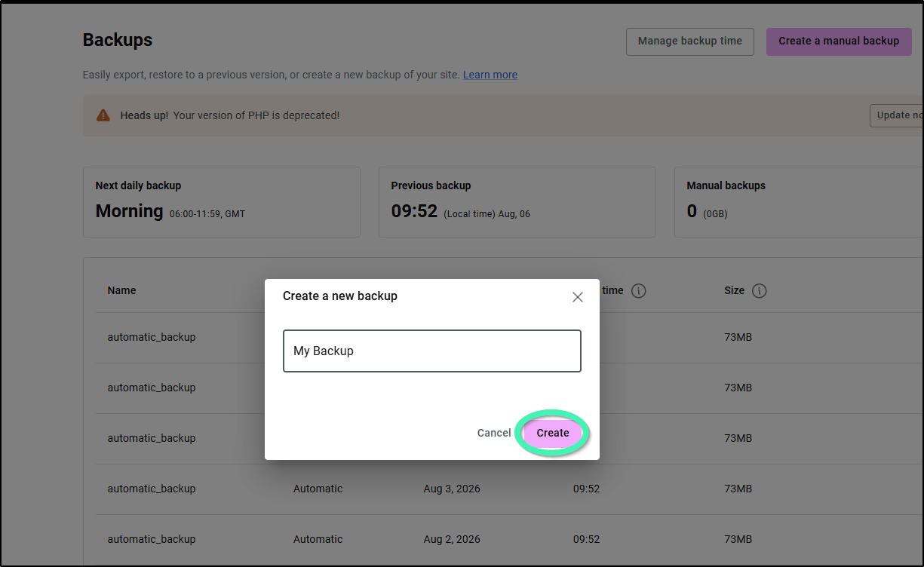This screenshot has height=567, width=924.
Task: Click the Create a new backup title
Action: [340, 296]
